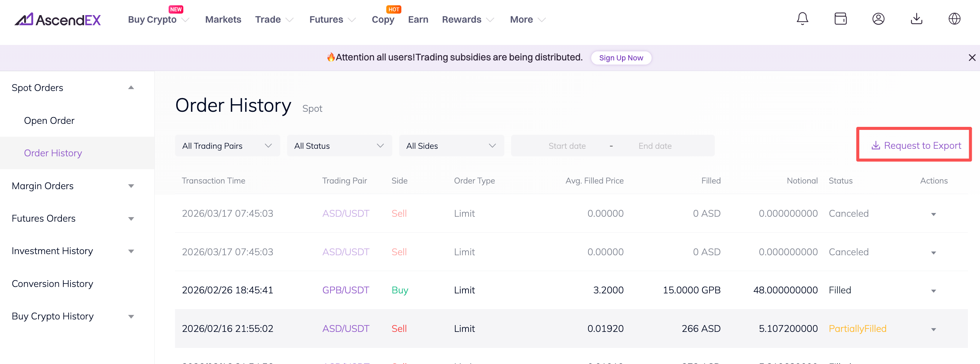Click the Start date field

[567, 146]
